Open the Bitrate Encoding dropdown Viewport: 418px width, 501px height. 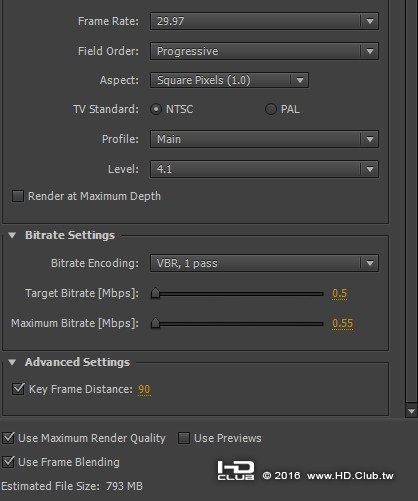[x=264, y=263]
